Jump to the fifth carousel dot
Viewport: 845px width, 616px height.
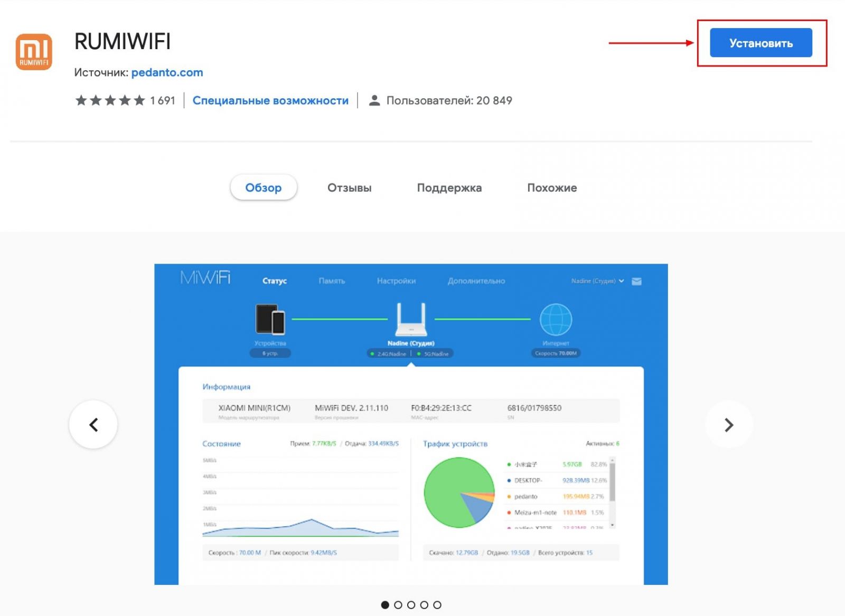[437, 605]
